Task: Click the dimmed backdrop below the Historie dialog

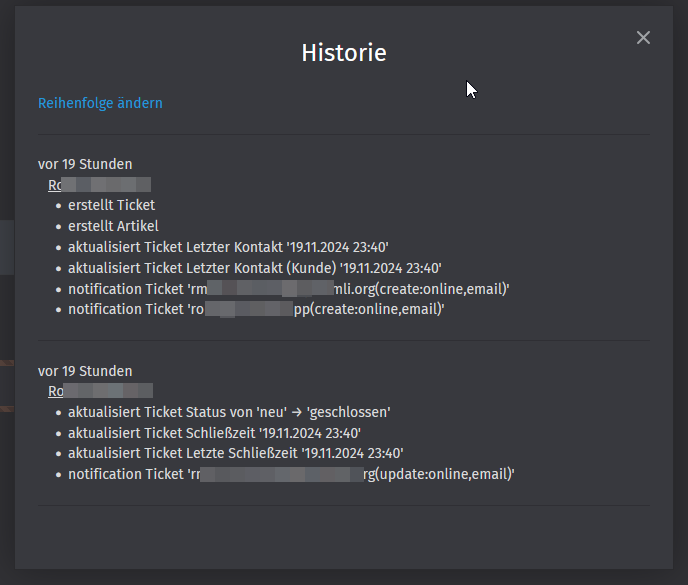Action: pyautogui.click(x=344, y=578)
